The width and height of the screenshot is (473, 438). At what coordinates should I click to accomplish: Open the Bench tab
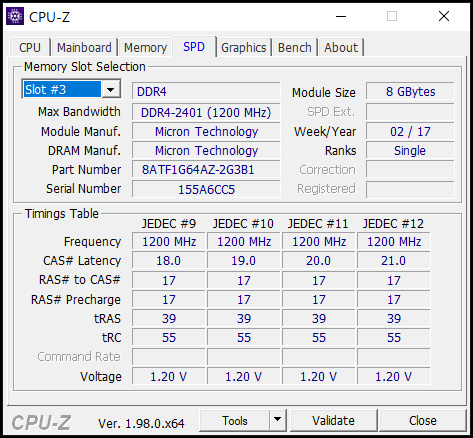[295, 47]
